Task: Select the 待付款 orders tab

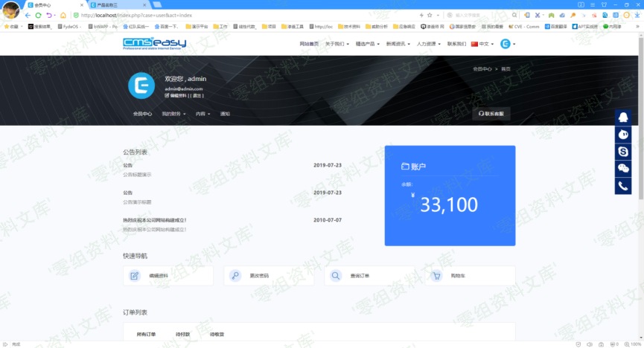Action: click(x=182, y=335)
